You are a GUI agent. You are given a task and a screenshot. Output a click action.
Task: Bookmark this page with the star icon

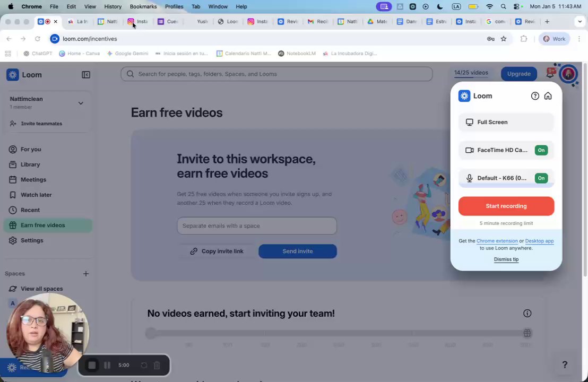click(x=504, y=39)
